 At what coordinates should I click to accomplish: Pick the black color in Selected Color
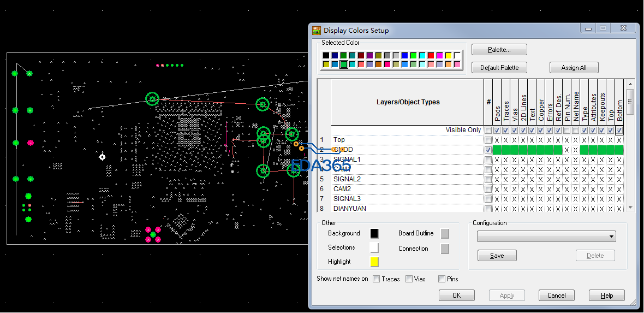(326, 56)
